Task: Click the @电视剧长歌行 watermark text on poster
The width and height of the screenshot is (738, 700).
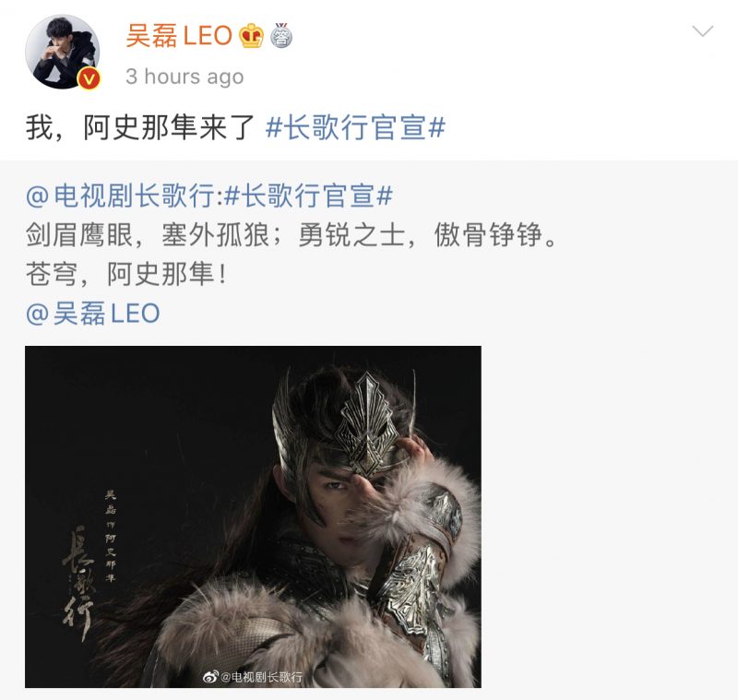Action: coord(261,676)
